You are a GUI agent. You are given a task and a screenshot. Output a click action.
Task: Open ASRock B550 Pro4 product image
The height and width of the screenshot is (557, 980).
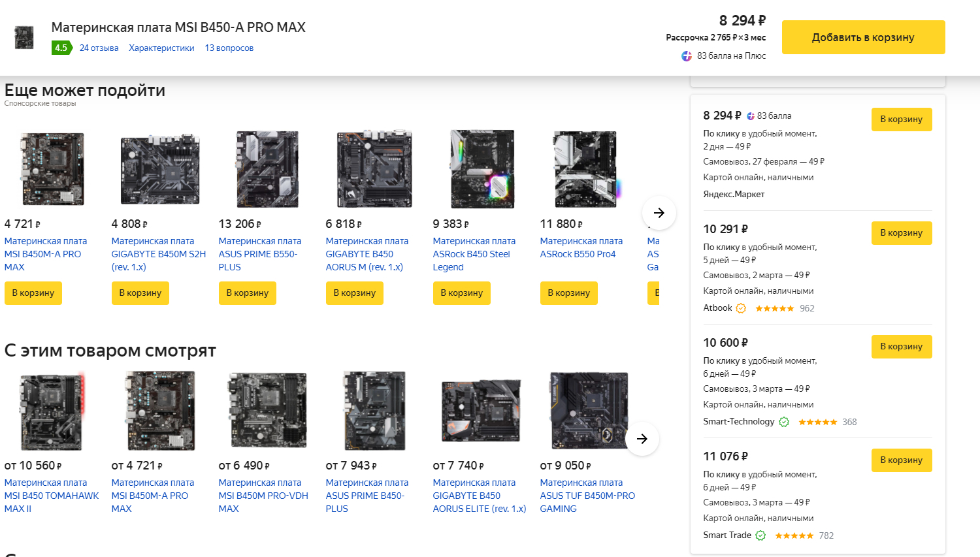[586, 168]
